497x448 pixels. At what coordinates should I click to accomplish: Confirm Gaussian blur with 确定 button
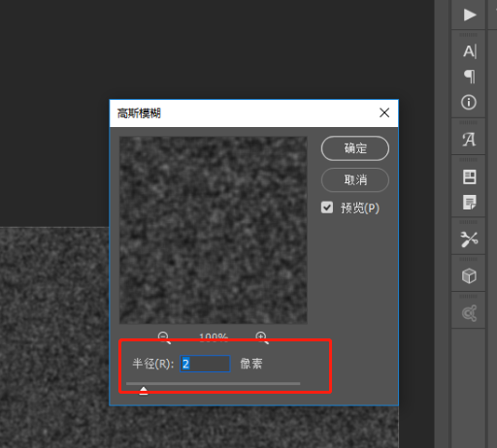(x=355, y=148)
